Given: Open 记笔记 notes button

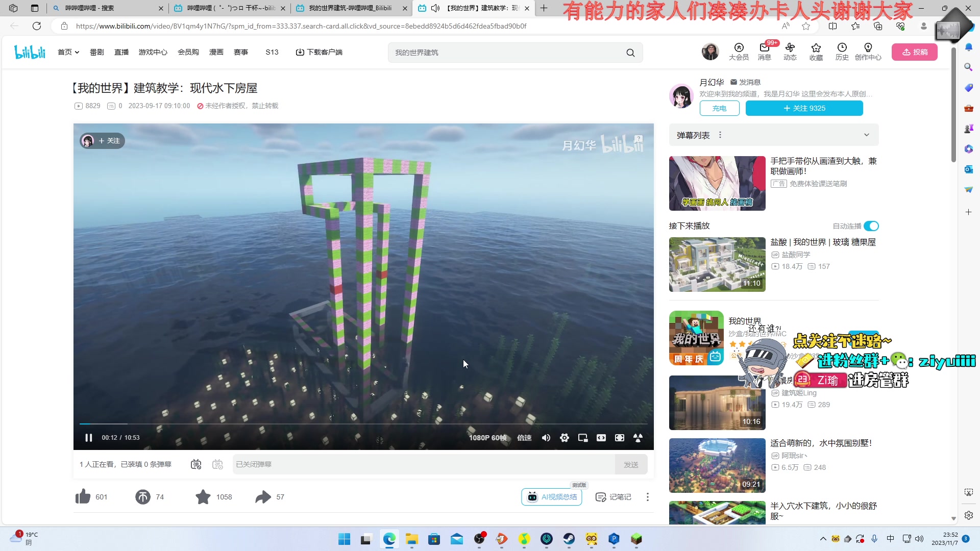Looking at the screenshot, I should (614, 497).
